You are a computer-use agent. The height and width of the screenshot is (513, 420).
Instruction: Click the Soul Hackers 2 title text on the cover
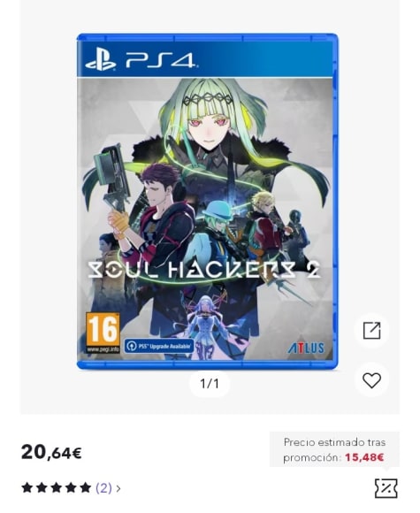click(203, 271)
